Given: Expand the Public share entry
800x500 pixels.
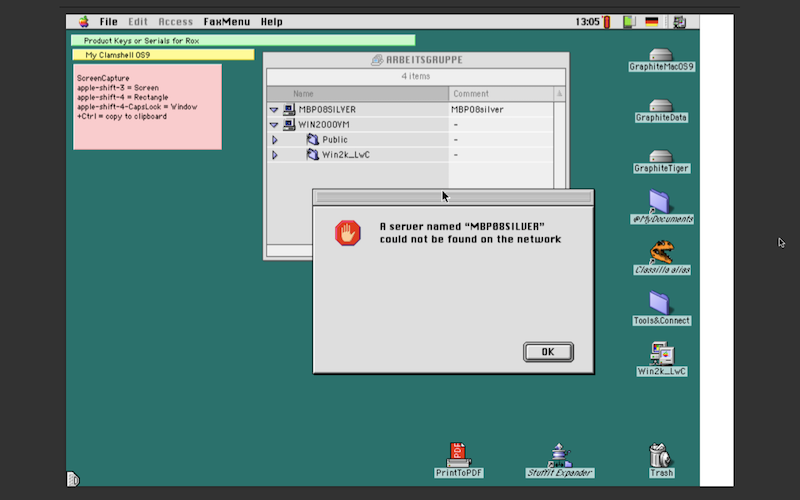Looking at the screenshot, I should tap(274, 139).
